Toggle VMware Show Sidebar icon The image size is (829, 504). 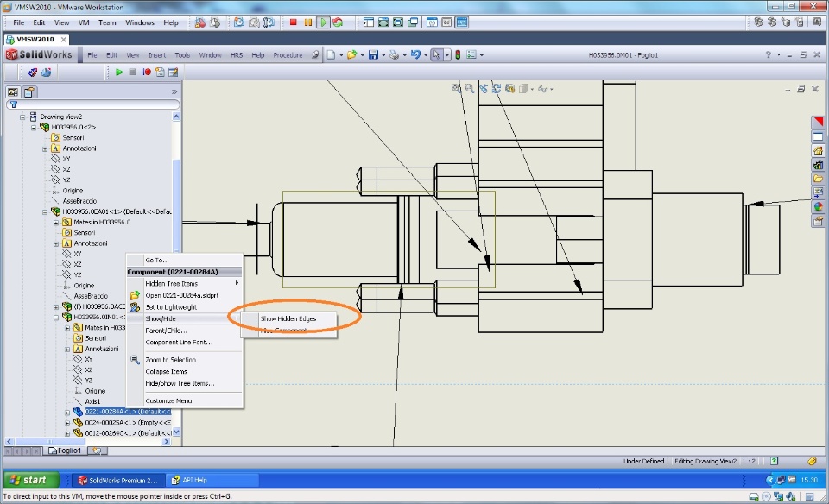coord(369,22)
